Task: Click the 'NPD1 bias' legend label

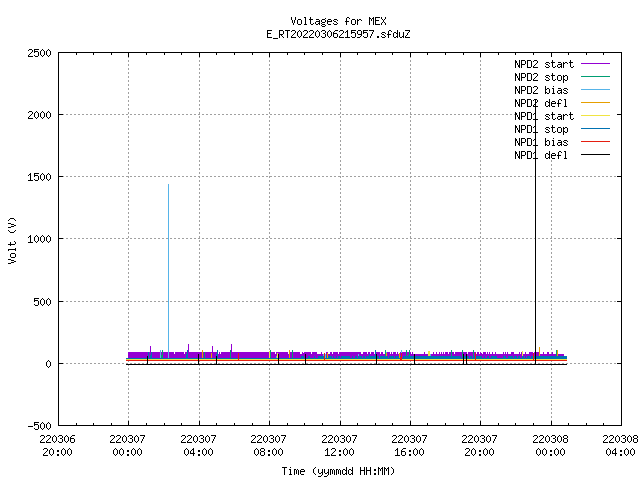Action: (x=541, y=142)
